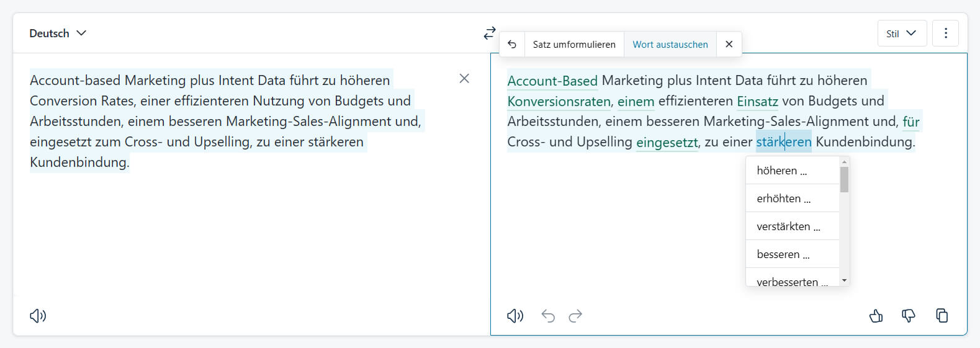This screenshot has height=348, width=980.
Task: Click the suggestion list scrollbar down arrow
Action: tap(844, 280)
